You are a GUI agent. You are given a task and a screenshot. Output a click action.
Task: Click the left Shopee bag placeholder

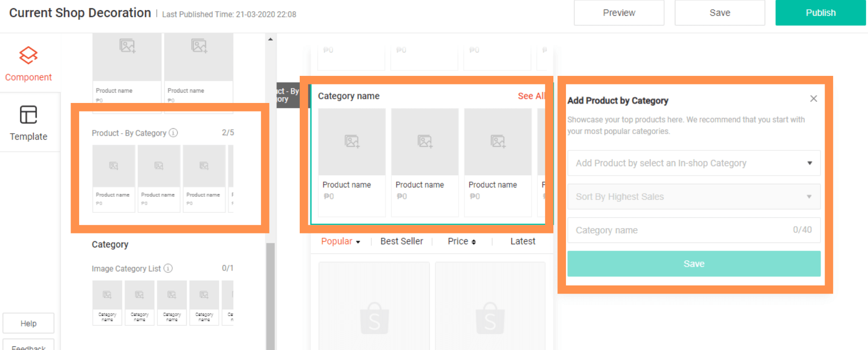pos(374,318)
